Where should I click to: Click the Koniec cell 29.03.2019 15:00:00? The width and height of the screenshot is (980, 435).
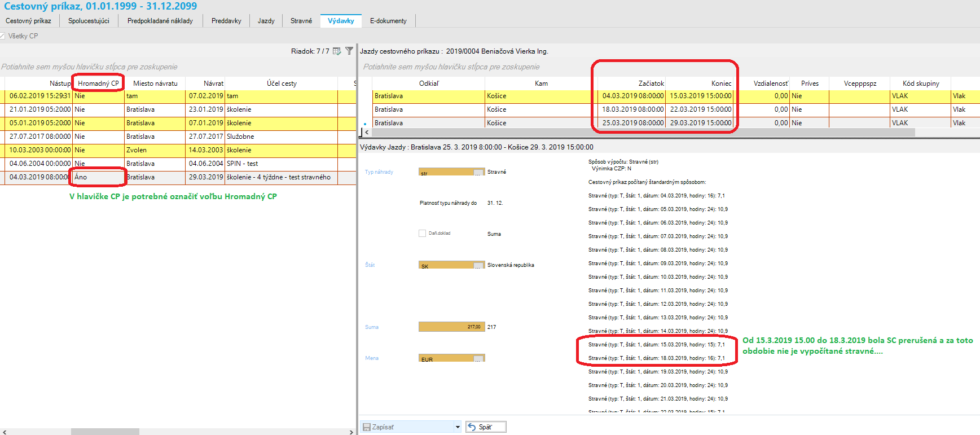tap(700, 123)
